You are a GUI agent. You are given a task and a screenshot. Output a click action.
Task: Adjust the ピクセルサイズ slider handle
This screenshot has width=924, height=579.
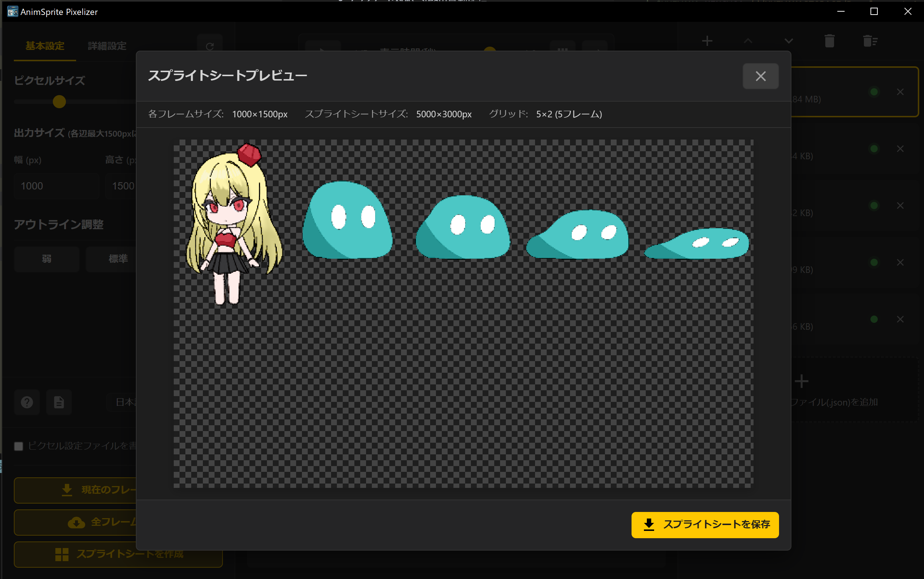59,102
